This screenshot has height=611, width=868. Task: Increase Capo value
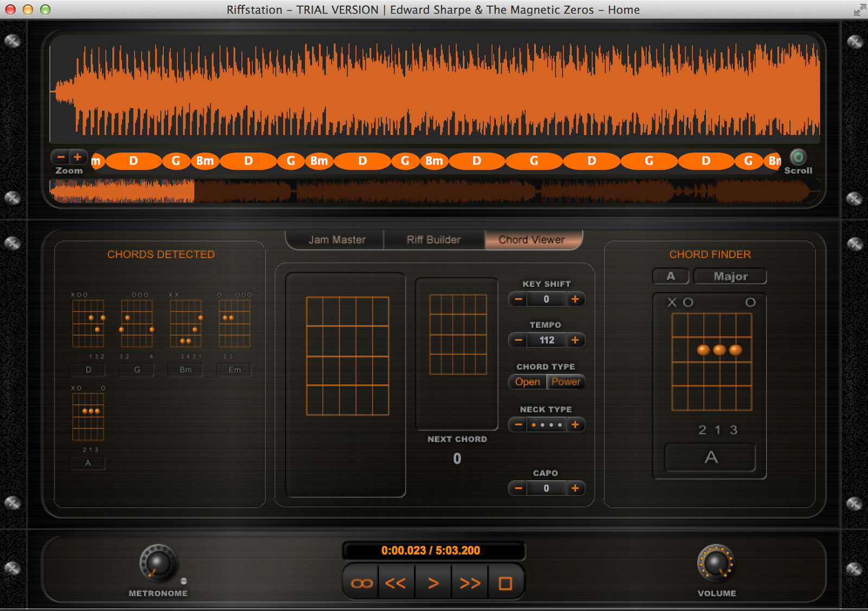[x=575, y=488]
